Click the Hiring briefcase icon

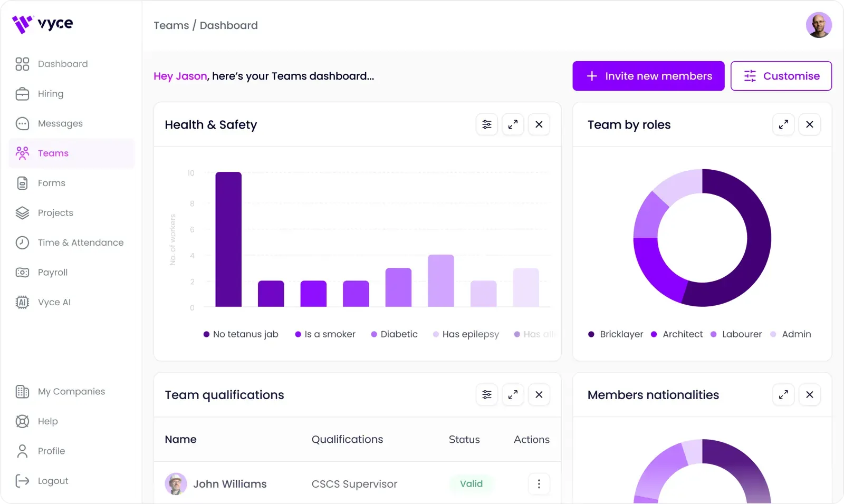pyautogui.click(x=22, y=94)
